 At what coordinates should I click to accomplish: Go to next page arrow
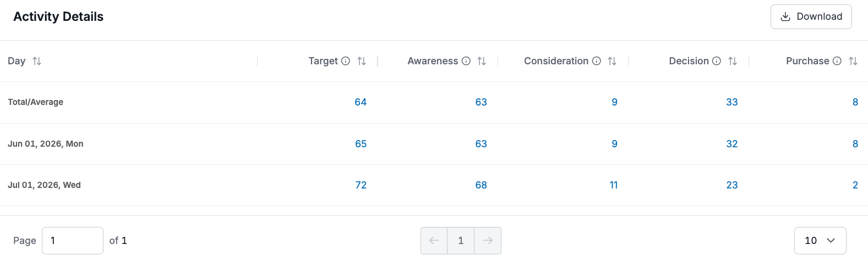(x=488, y=241)
